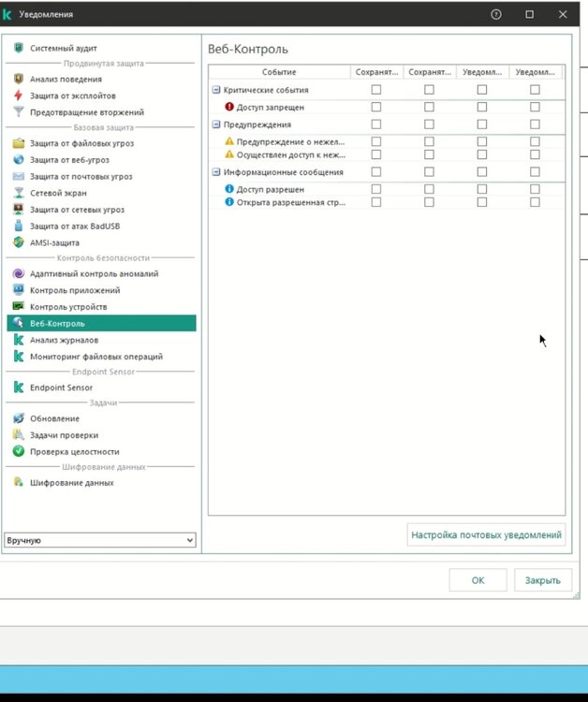Click the second Сохранят... column header

[430, 72]
